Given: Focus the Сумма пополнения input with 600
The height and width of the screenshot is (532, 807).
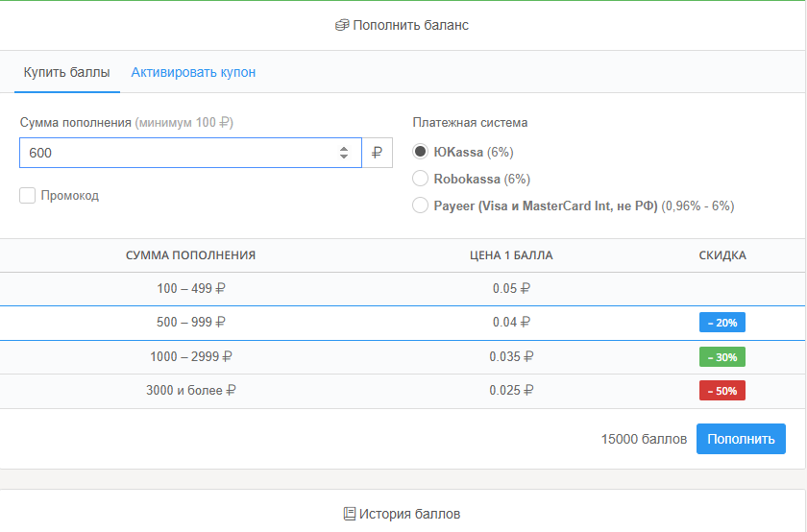Looking at the screenshot, I should tap(190, 153).
